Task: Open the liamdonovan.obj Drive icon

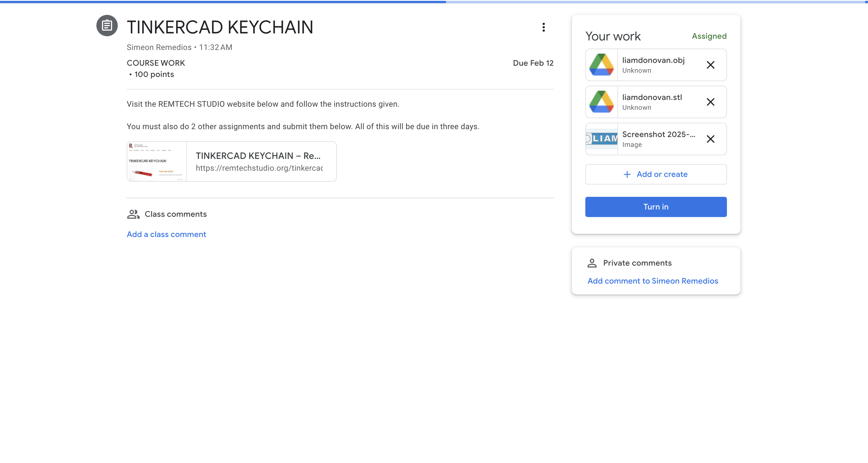Action: 601,65
